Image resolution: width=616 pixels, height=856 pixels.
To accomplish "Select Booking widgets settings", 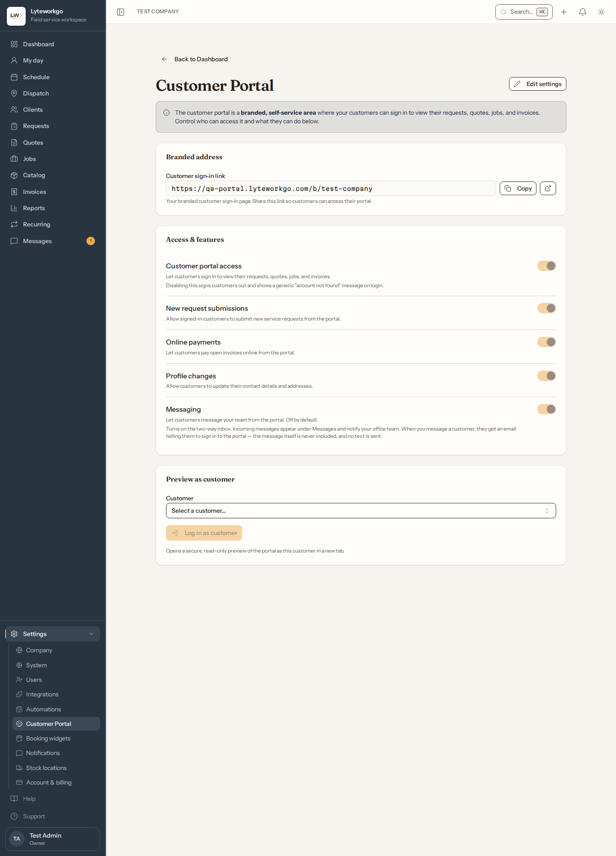I will [56, 738].
